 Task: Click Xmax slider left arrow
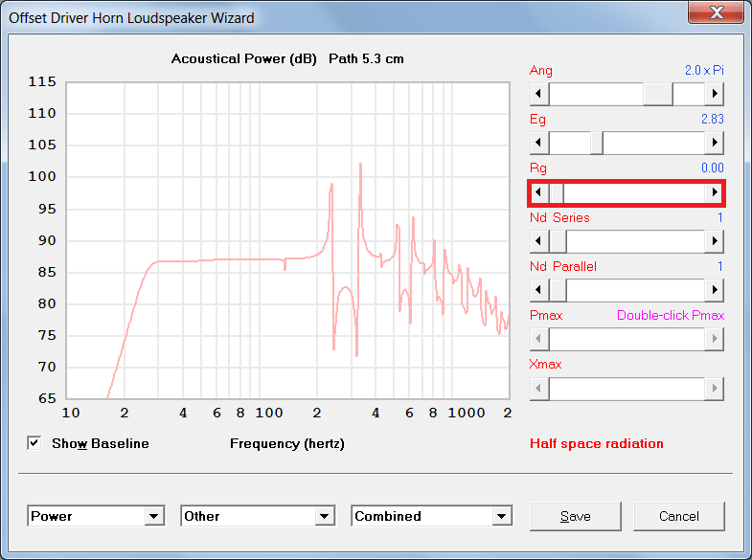pyautogui.click(x=539, y=388)
